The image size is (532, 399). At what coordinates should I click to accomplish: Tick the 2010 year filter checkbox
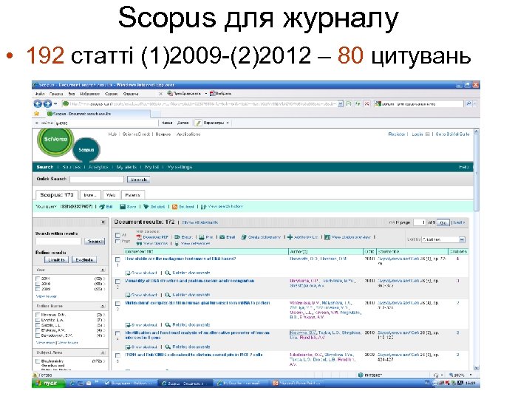38,284
